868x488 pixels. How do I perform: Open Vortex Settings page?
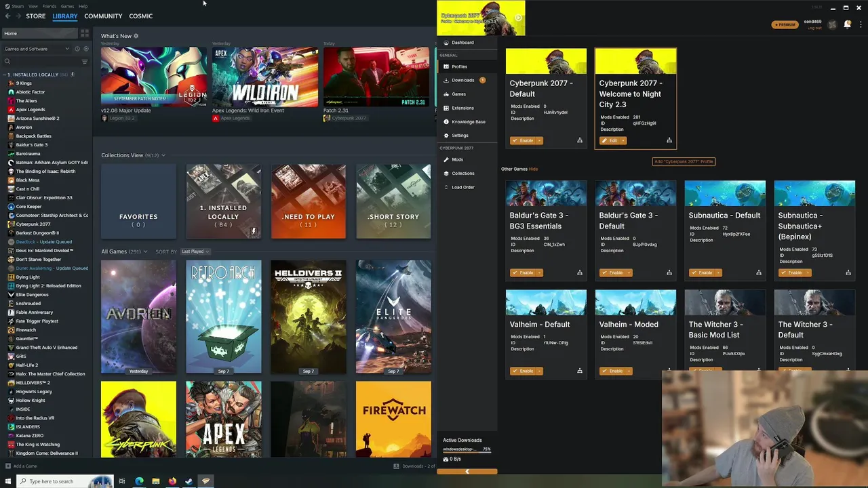[467, 136]
